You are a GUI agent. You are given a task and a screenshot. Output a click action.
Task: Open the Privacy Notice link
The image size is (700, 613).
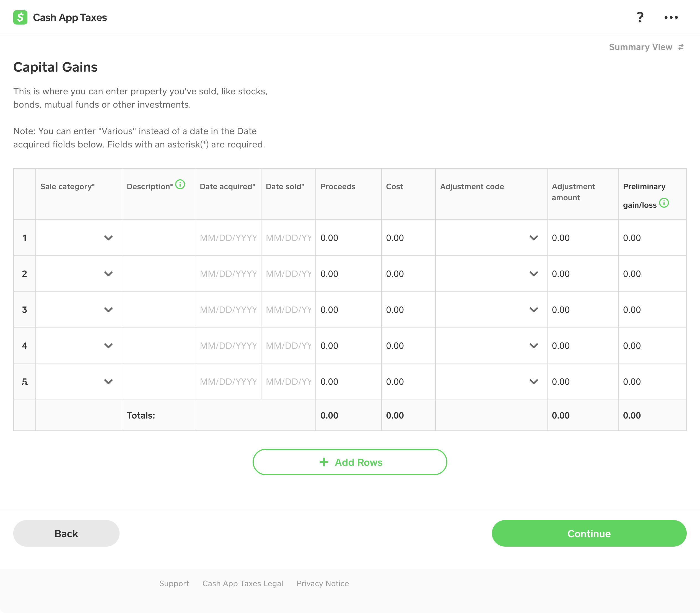323,584
